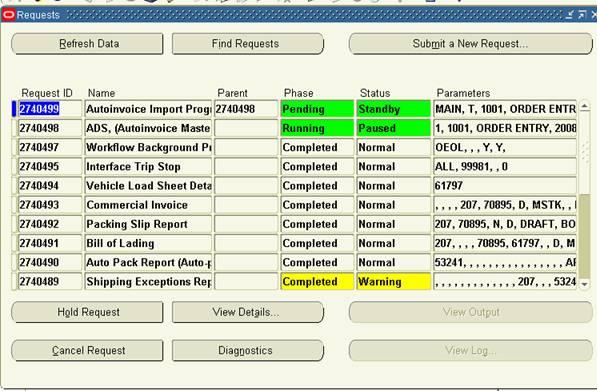Click the green Pending phase cell
This screenshot has height=391, width=597.
click(317, 109)
